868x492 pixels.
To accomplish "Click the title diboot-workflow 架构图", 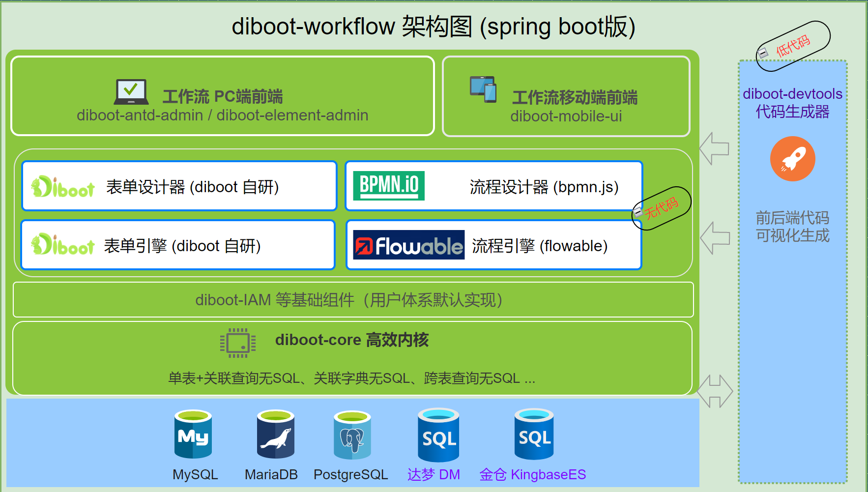I will [434, 27].
